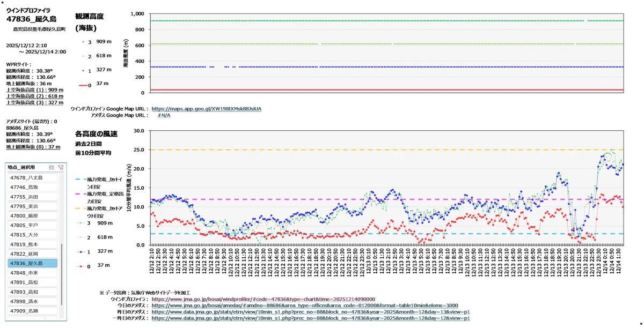This screenshot has height=328, width=644.
Task: Toggle multi-select in the 地点_選択用 slicer
Action: [51, 167]
